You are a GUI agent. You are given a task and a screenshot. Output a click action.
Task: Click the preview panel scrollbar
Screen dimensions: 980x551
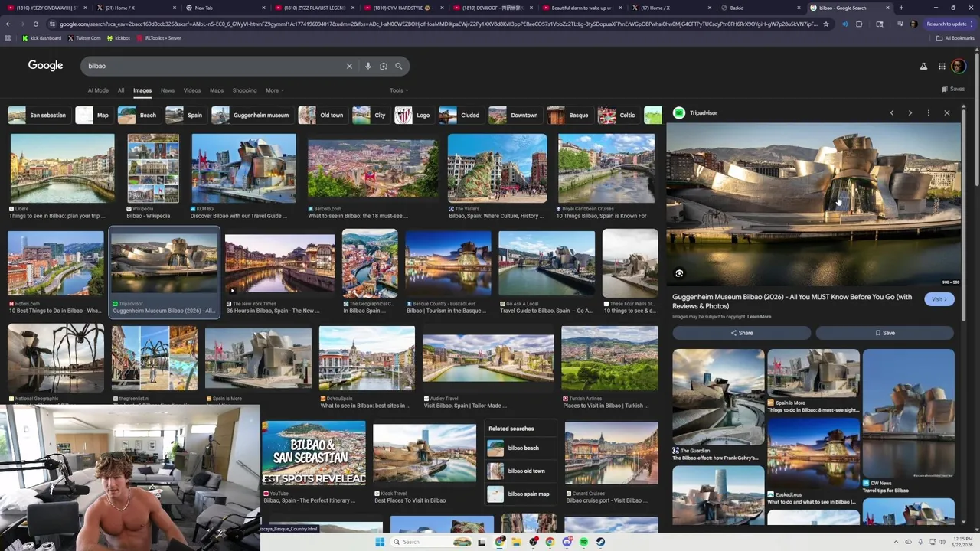point(963,214)
